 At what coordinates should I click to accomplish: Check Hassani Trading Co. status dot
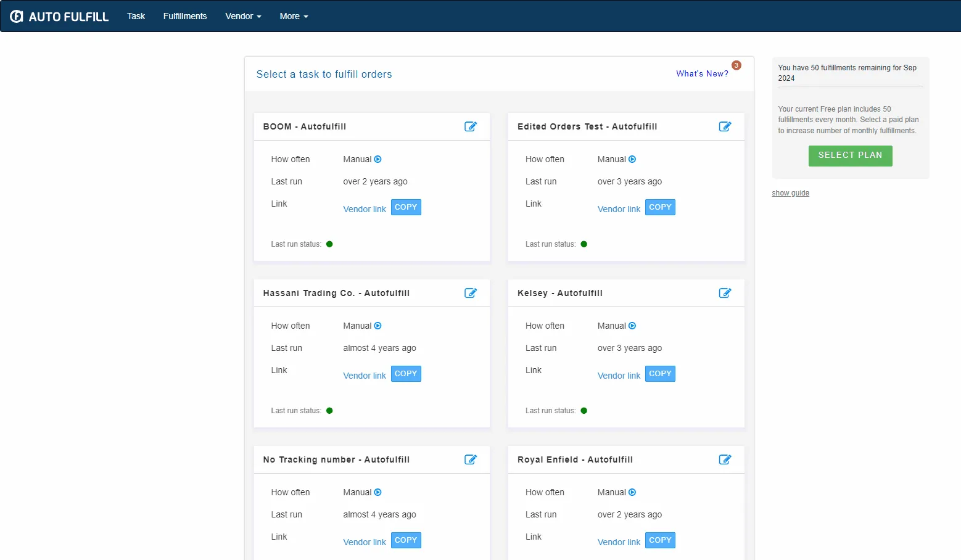329,411
